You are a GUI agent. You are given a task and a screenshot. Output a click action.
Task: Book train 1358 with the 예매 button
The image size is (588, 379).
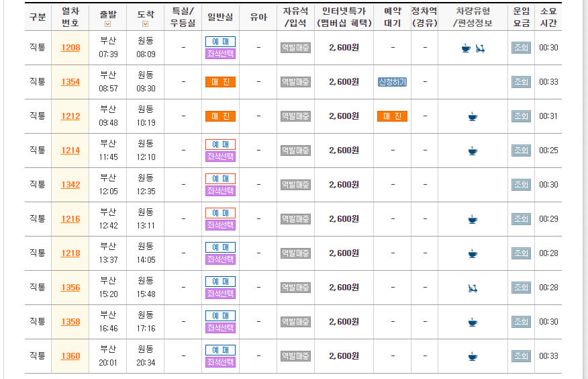tap(220, 316)
